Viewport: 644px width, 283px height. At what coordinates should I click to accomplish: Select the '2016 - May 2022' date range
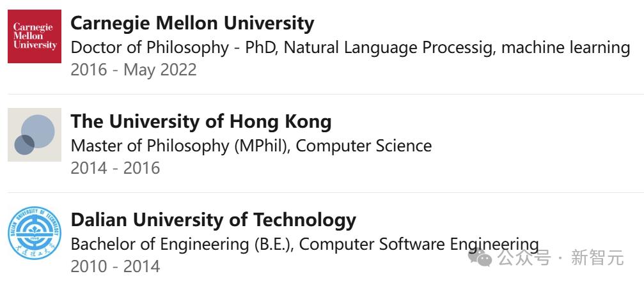pos(134,70)
